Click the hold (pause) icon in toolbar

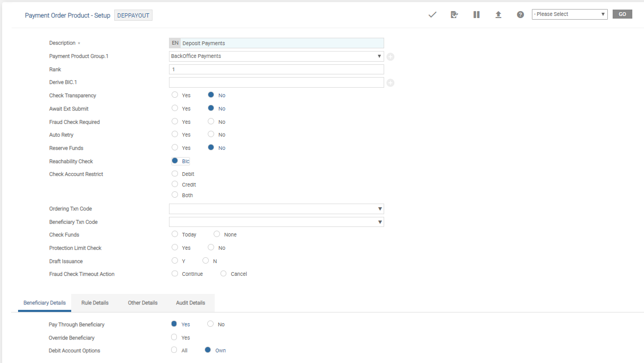(x=477, y=15)
